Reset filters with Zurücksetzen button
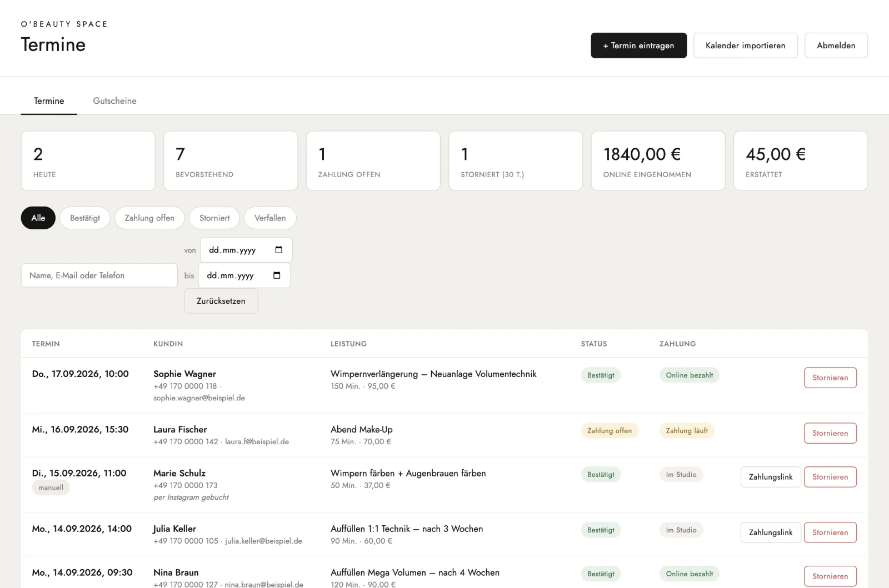889x588 pixels. pyautogui.click(x=221, y=301)
